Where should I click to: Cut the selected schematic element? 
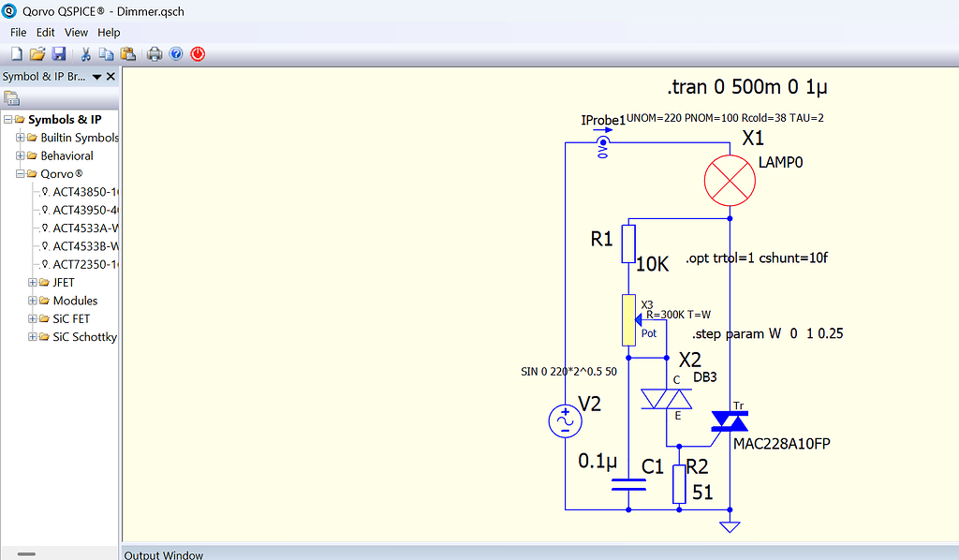[x=84, y=53]
